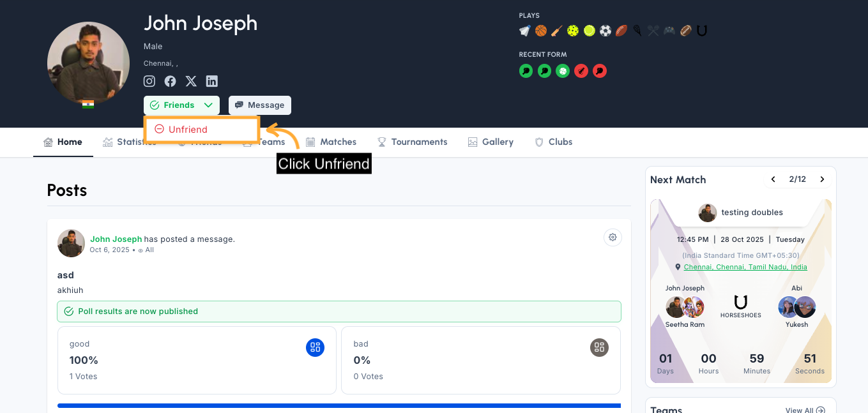Image resolution: width=868 pixels, height=413 pixels.
Task: Open John Joseph's Instagram profile icon
Action: (149, 81)
